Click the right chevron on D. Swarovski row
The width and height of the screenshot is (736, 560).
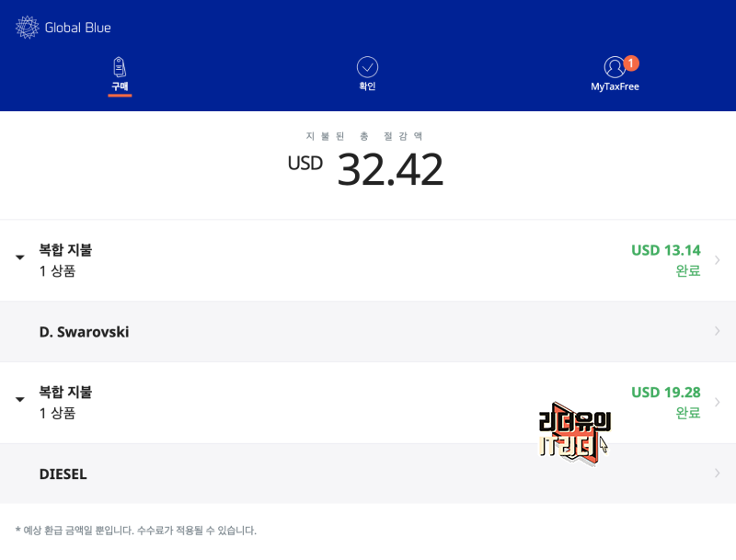718,331
